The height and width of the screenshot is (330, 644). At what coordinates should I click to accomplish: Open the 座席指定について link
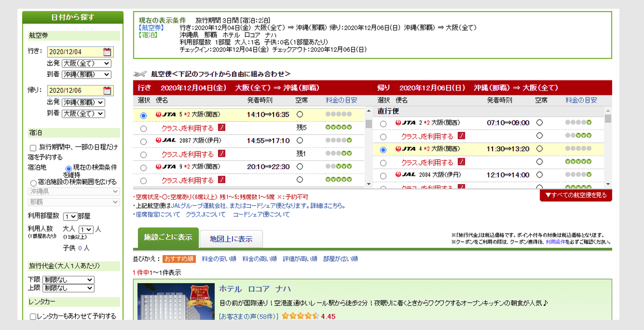(158, 214)
